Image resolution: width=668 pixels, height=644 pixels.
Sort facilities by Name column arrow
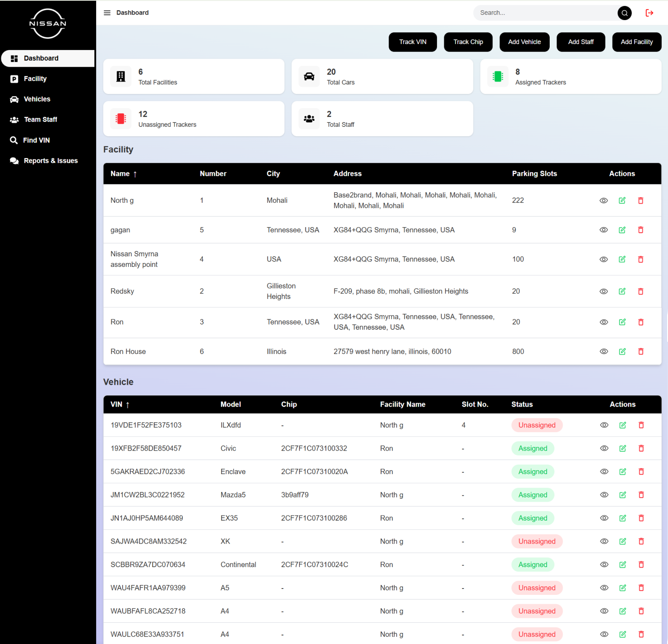click(135, 174)
